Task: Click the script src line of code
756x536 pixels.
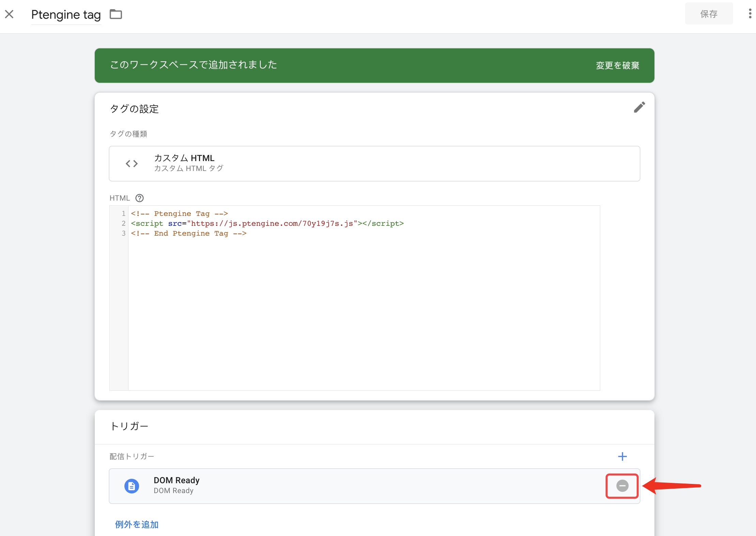Action: (267, 223)
